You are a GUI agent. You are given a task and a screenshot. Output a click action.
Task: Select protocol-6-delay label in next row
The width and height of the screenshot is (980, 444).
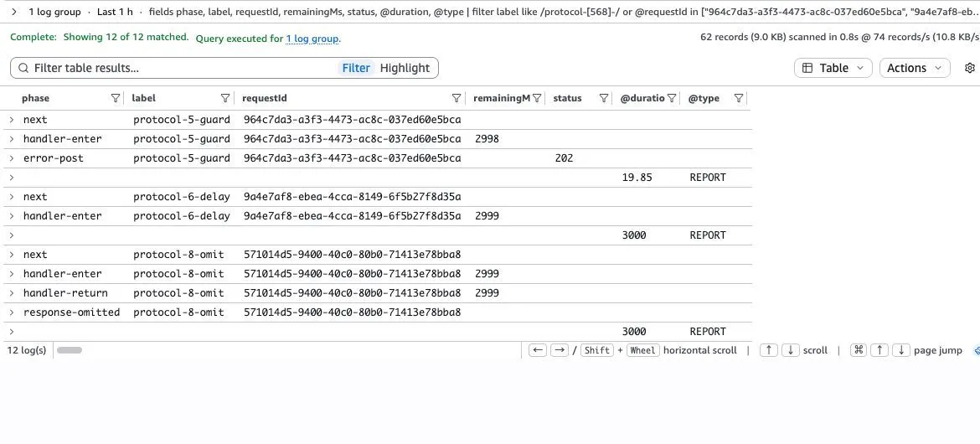[x=182, y=197]
